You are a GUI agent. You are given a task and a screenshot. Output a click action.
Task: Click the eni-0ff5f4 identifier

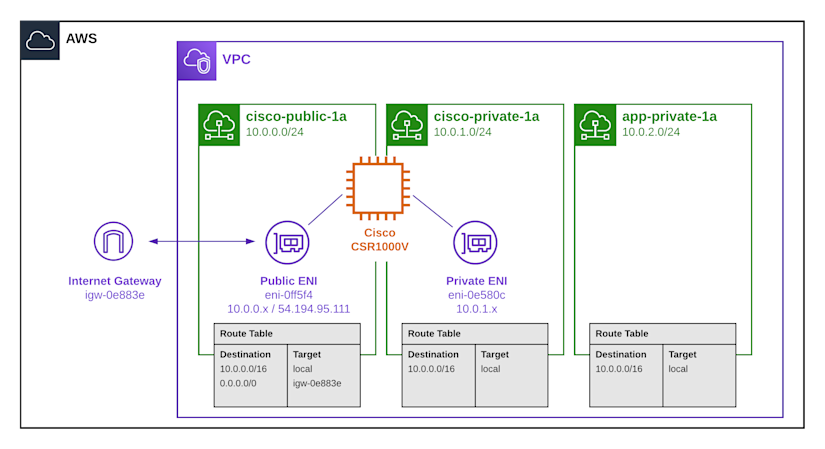pyautogui.click(x=288, y=295)
